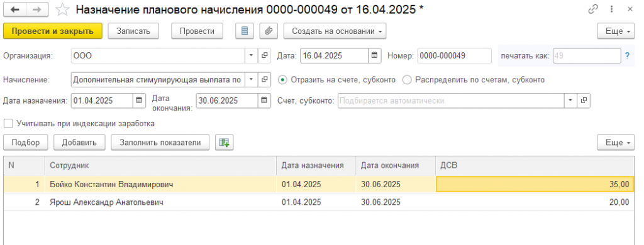Click the Дата назначения input field
Screen dimensions: 644x245
coord(102,101)
